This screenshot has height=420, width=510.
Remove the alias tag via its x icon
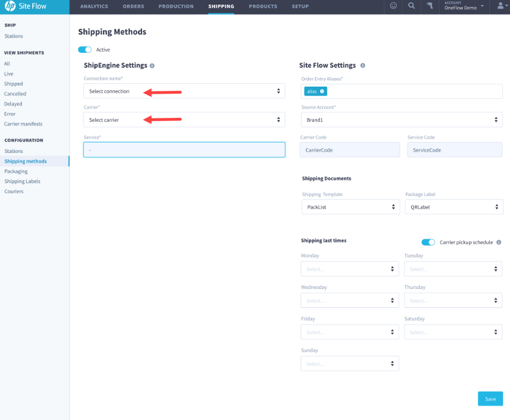pos(322,91)
